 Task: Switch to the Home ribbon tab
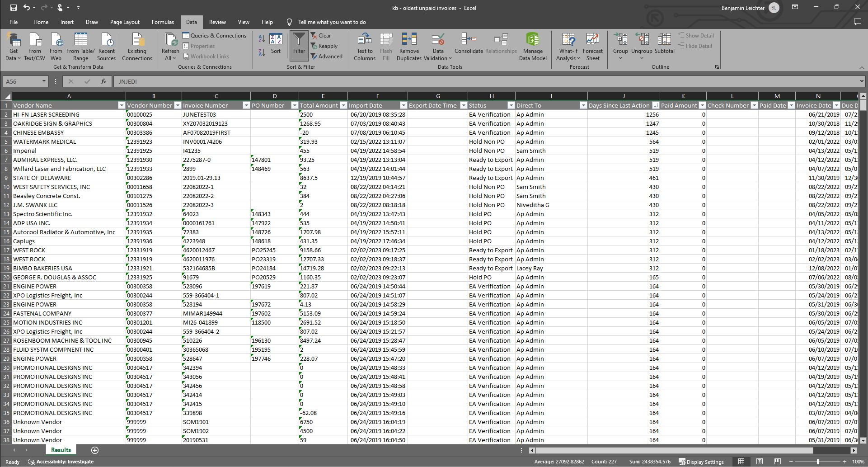(41, 22)
